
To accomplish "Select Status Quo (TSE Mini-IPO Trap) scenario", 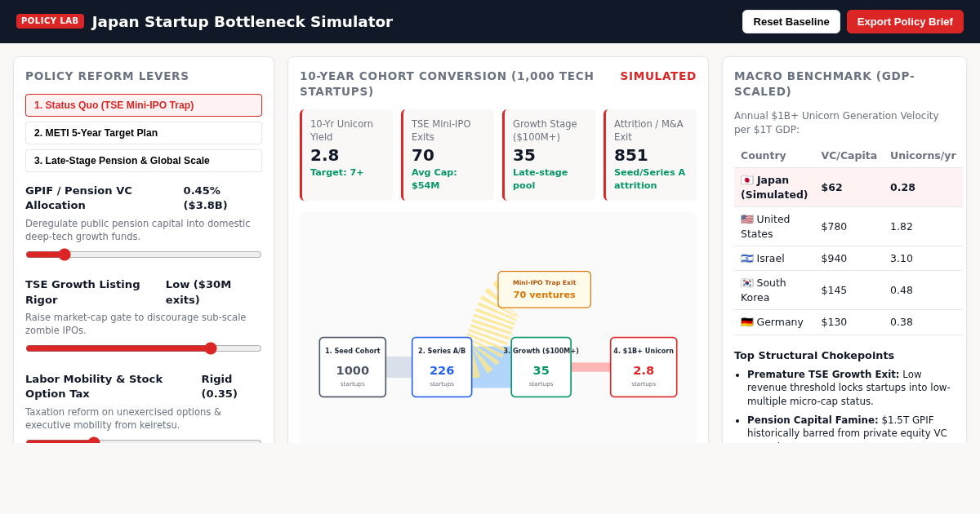I will pyautogui.click(x=144, y=105).
